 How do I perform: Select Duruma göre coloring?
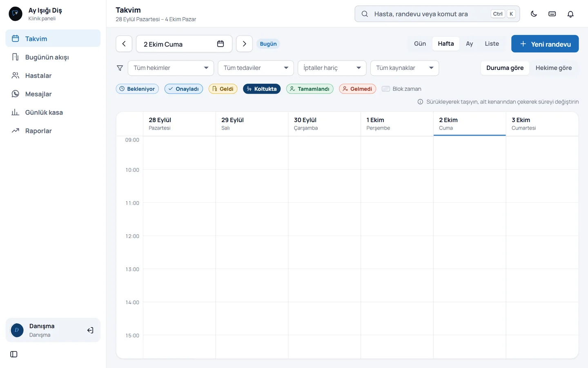(x=505, y=68)
